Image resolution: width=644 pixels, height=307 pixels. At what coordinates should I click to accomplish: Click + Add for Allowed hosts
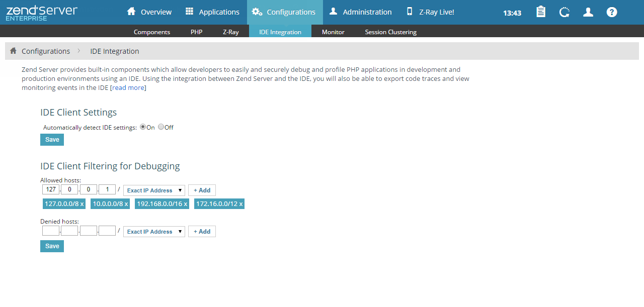click(202, 190)
